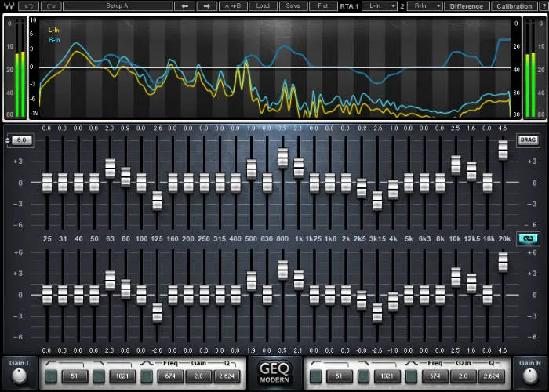Go to previous preset with left arrow

point(186,6)
